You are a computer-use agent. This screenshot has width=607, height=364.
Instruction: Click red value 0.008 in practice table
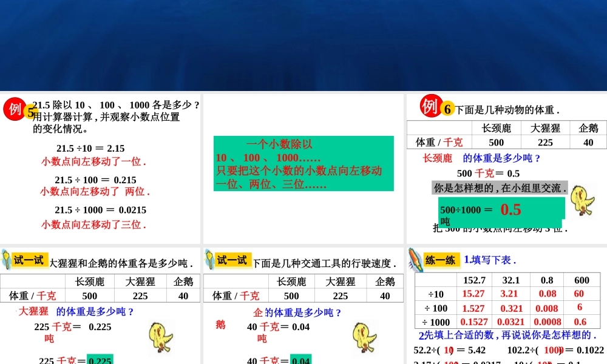547,308
